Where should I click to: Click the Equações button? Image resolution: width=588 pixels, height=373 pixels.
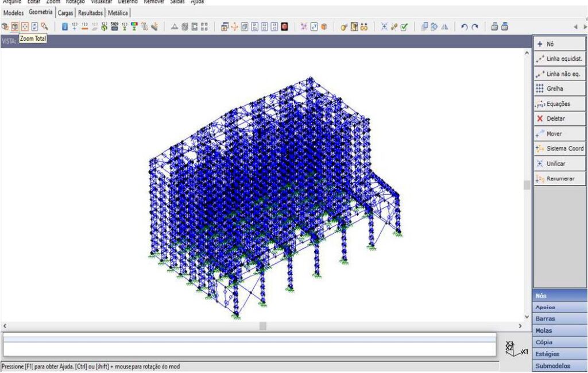point(559,104)
